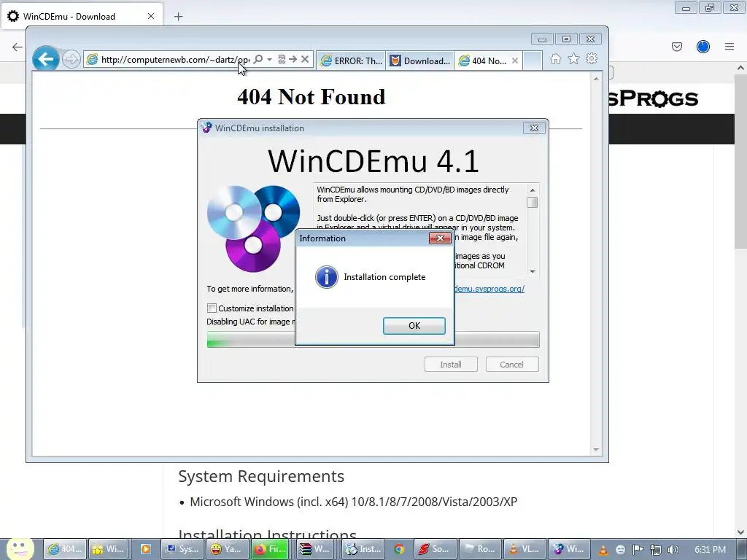747x560 pixels.
Task: Click the IE page scrollbar up arrow
Action: 596,79
